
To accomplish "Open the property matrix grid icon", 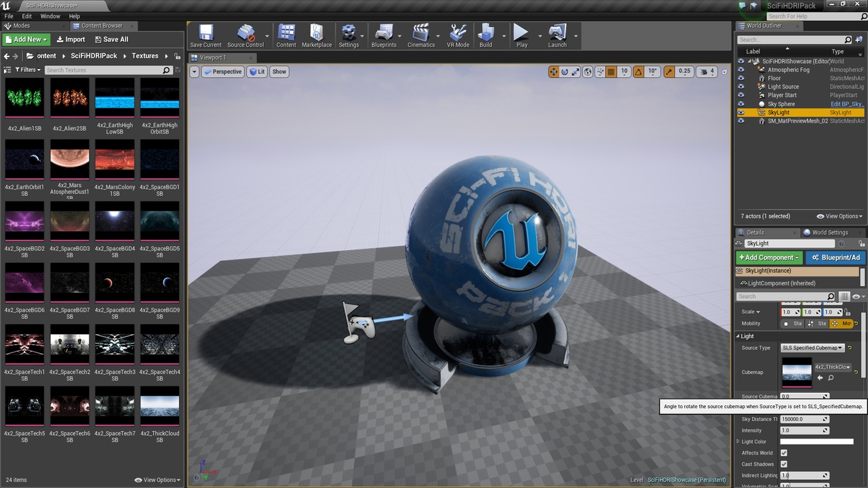I will click(x=844, y=296).
